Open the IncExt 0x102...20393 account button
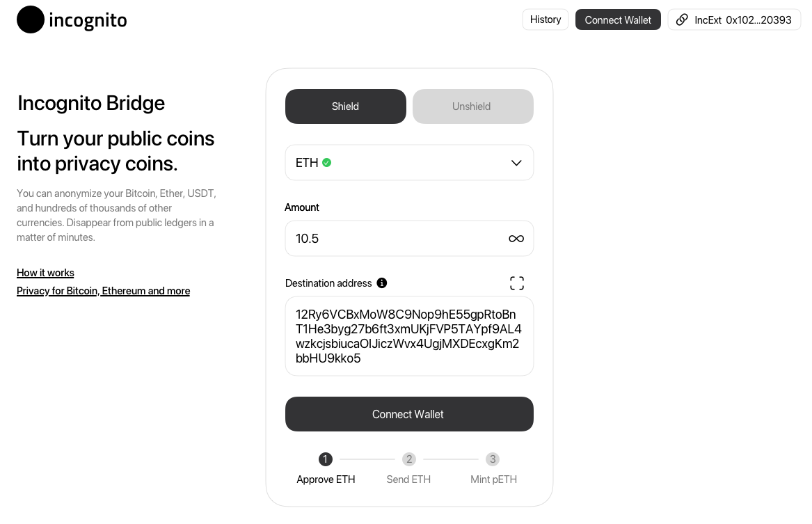Image resolution: width=812 pixels, height=524 pixels. [x=734, y=19]
